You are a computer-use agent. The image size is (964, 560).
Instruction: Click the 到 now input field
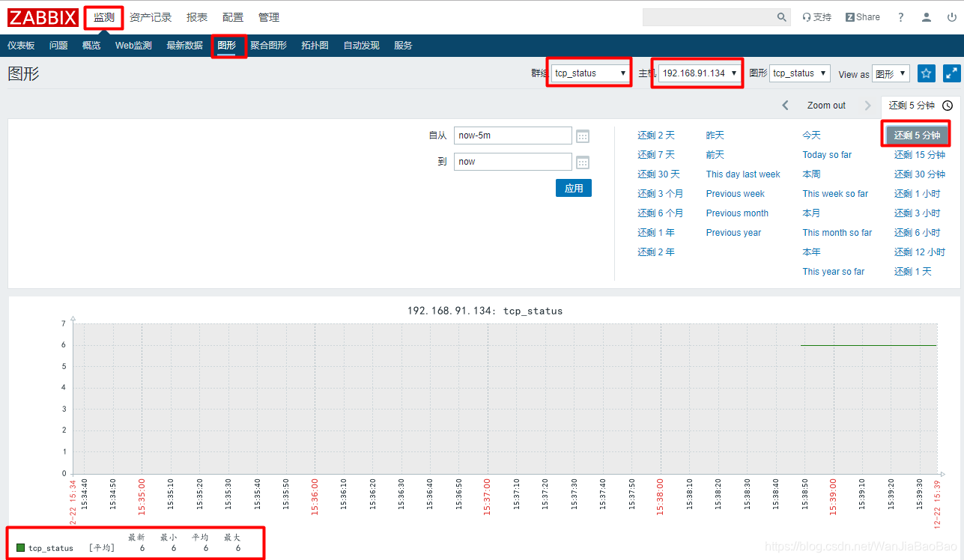click(513, 162)
